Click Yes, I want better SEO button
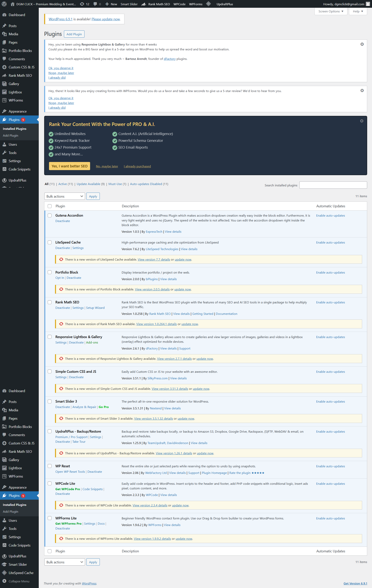Image resolution: width=372 pixels, height=588 pixels. coord(69,166)
